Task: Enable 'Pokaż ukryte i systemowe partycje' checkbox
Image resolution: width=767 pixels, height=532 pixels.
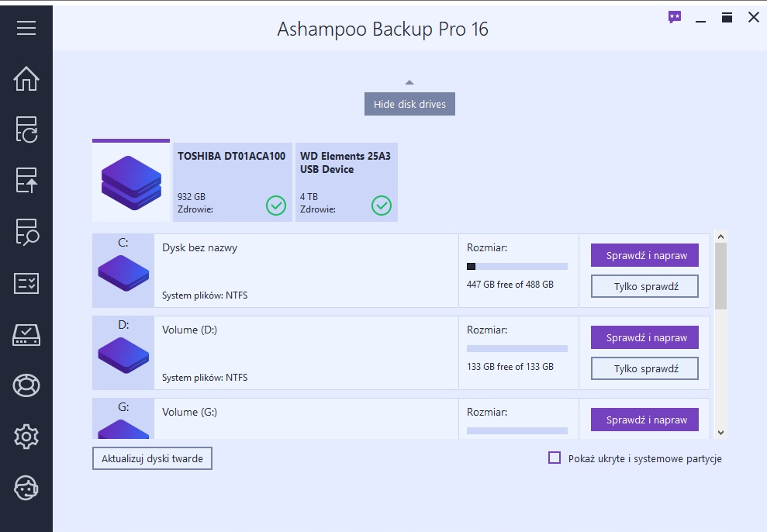Action: pos(555,458)
